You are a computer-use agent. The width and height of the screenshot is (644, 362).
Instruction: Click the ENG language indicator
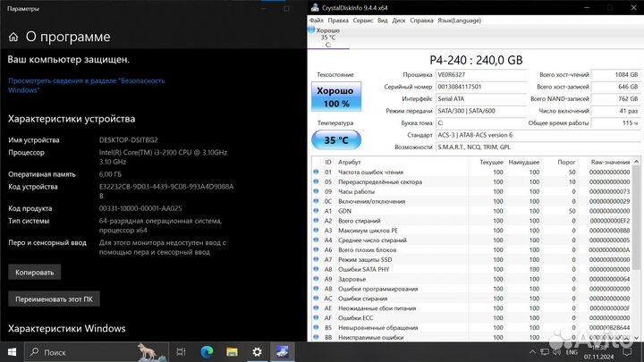coord(572,352)
